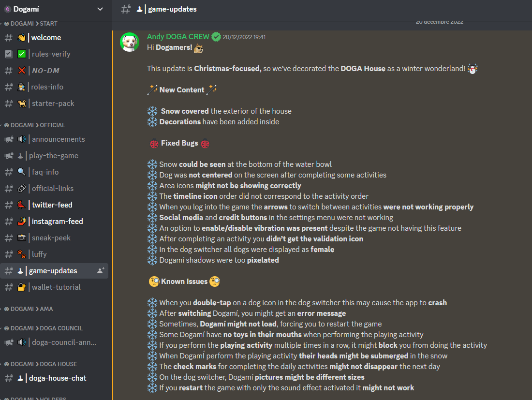Image resolution: width=532 pixels, height=400 pixels.
Task: Click the Andy DOGA CREW username
Action: (178, 37)
